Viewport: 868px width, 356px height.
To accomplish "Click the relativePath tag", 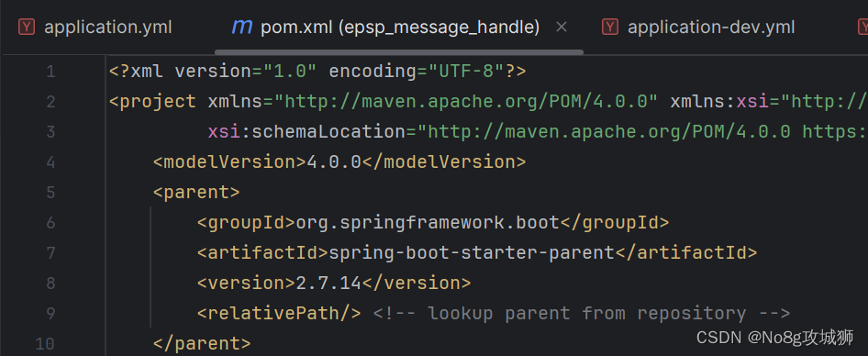I will tap(279, 314).
